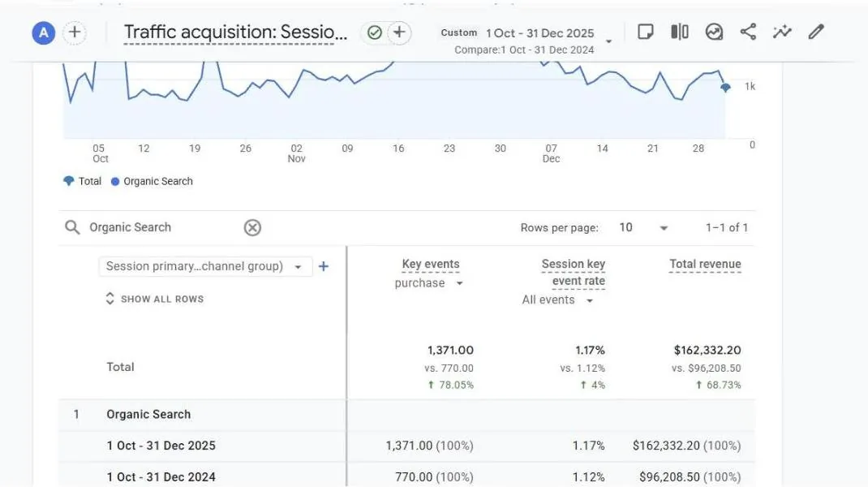The width and height of the screenshot is (868, 487).
Task: Click SHOW ALL ROWS expander
Action: tap(154, 299)
